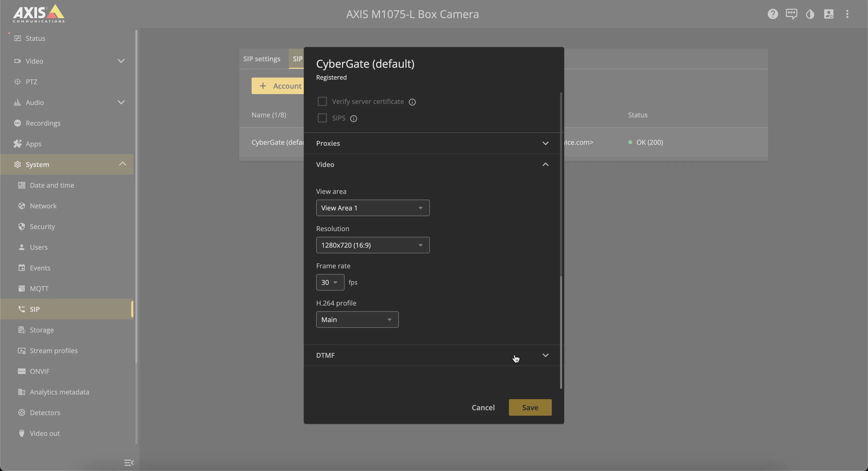This screenshot has height=471, width=868.
Task: Open the View area dropdown
Action: [x=373, y=208]
